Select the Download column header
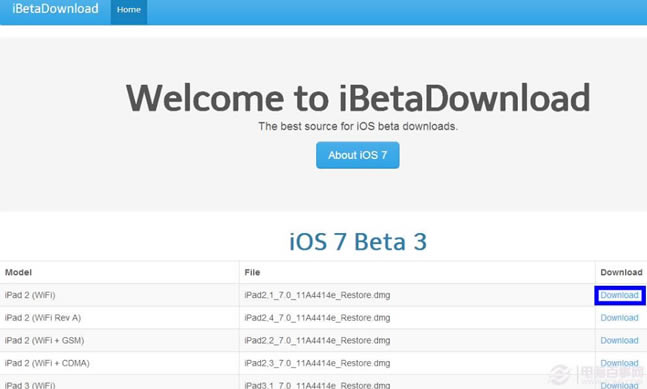This screenshot has width=647, height=389. coord(621,272)
